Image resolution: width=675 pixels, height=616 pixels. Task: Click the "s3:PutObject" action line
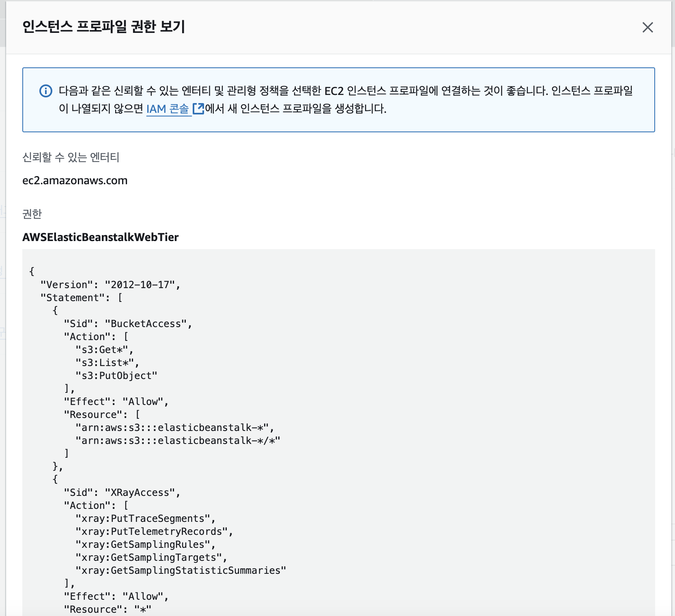coord(116,375)
